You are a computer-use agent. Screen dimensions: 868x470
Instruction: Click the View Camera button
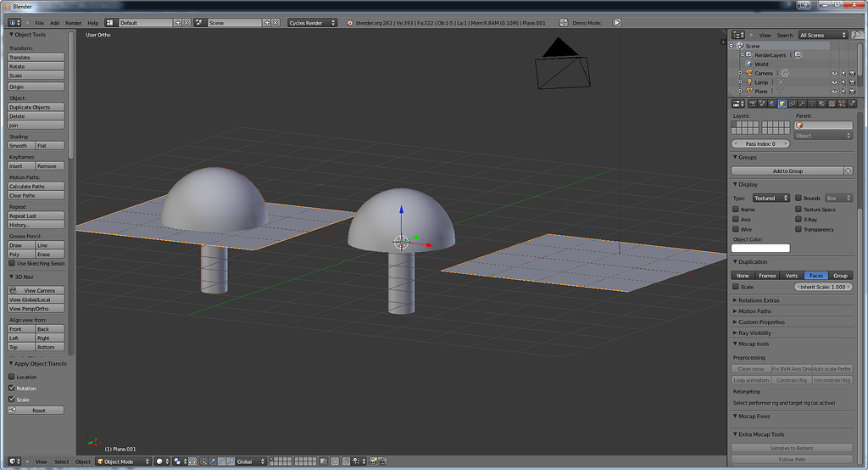(x=36, y=290)
